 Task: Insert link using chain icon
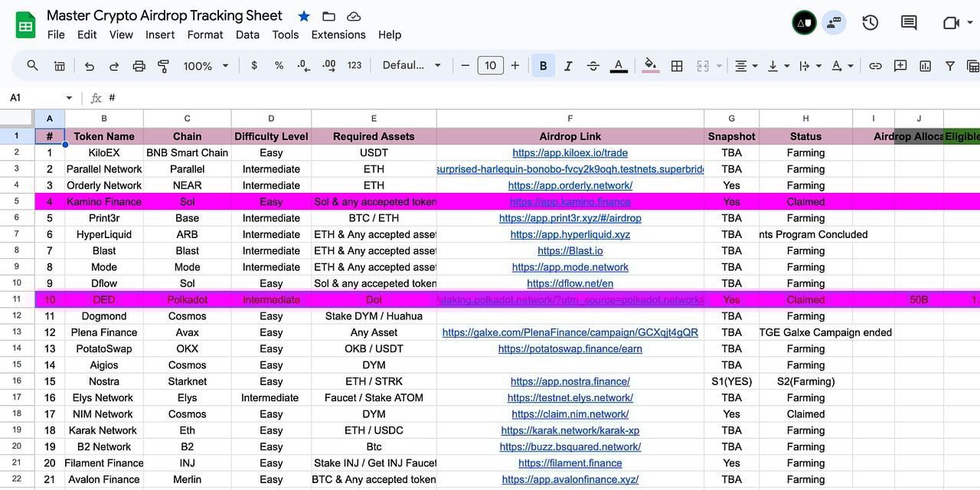(875, 66)
